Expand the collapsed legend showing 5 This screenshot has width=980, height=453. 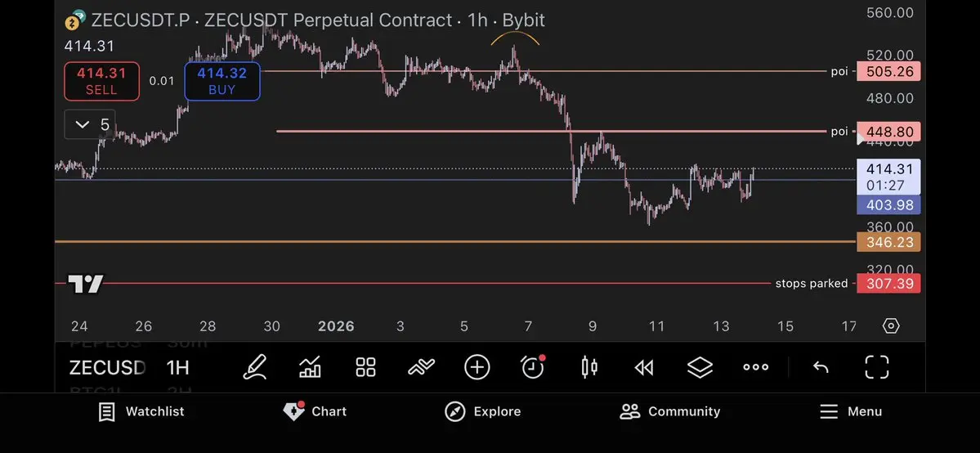tap(91, 124)
